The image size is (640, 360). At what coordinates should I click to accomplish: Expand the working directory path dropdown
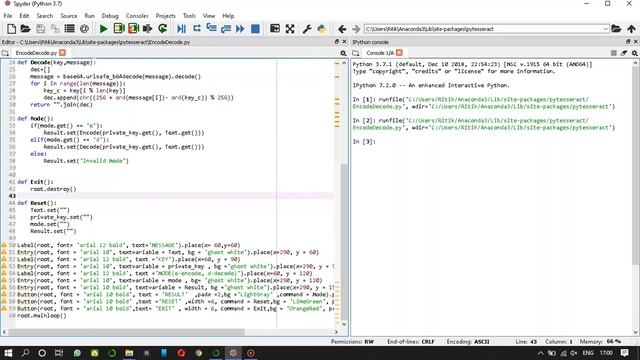605,29
